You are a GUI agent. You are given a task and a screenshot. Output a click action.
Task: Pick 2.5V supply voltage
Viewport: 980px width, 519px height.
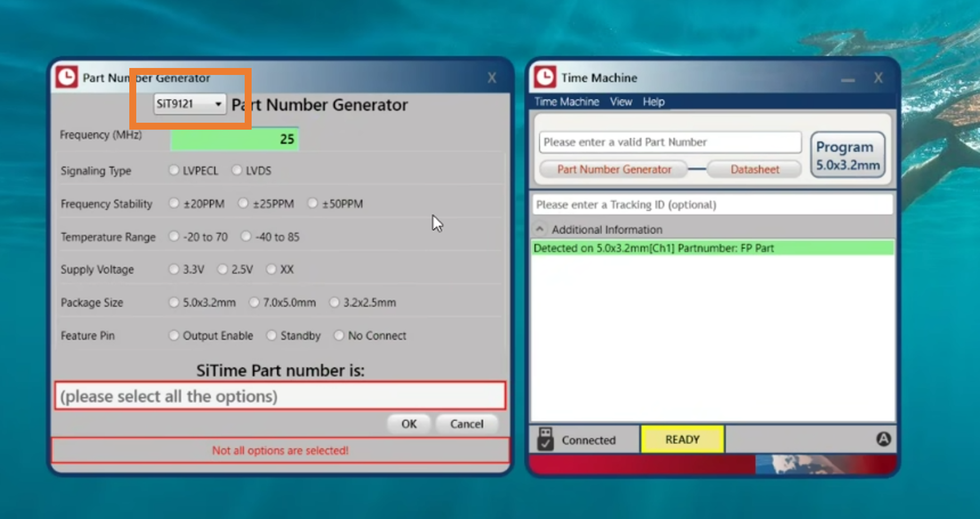[222, 269]
